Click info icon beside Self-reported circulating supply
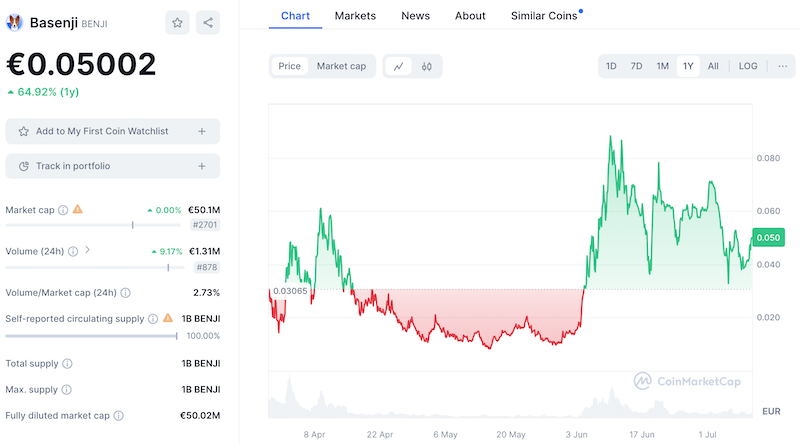 pos(153,318)
